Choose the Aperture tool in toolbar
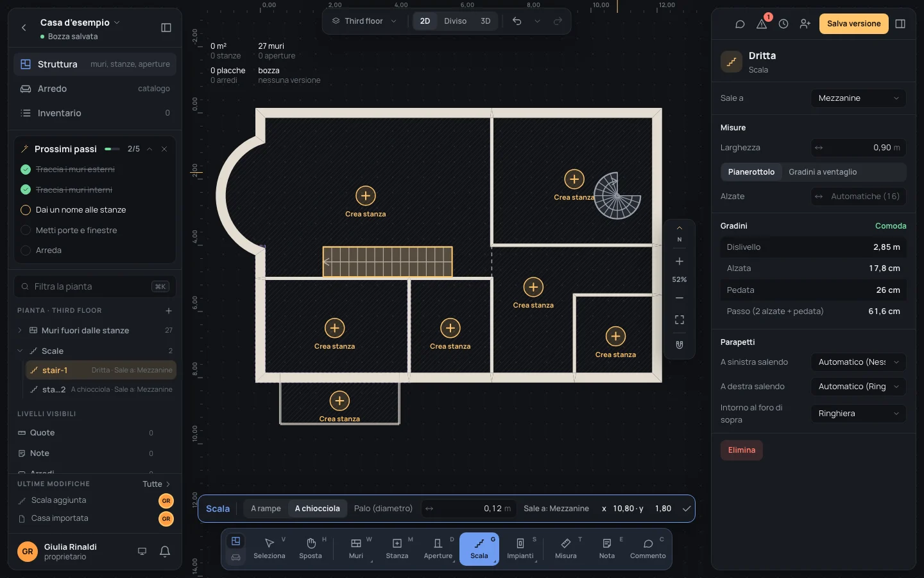The height and width of the screenshot is (578, 924). pyautogui.click(x=438, y=549)
